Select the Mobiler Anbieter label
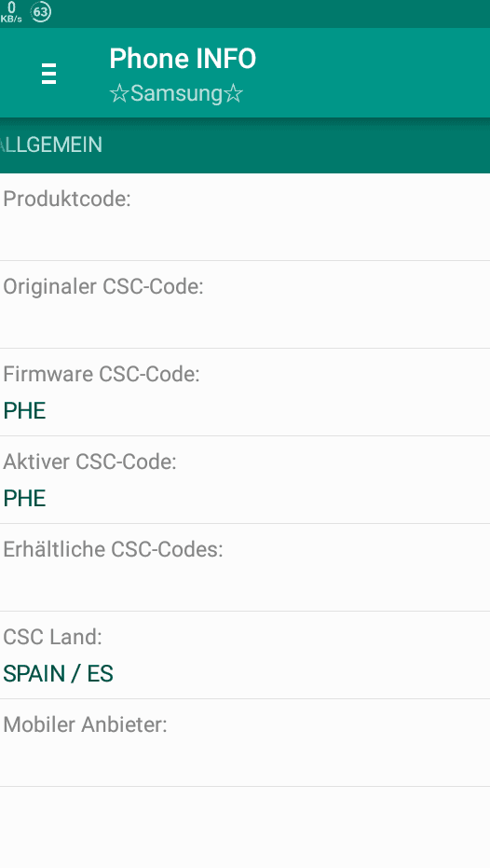 tap(85, 724)
